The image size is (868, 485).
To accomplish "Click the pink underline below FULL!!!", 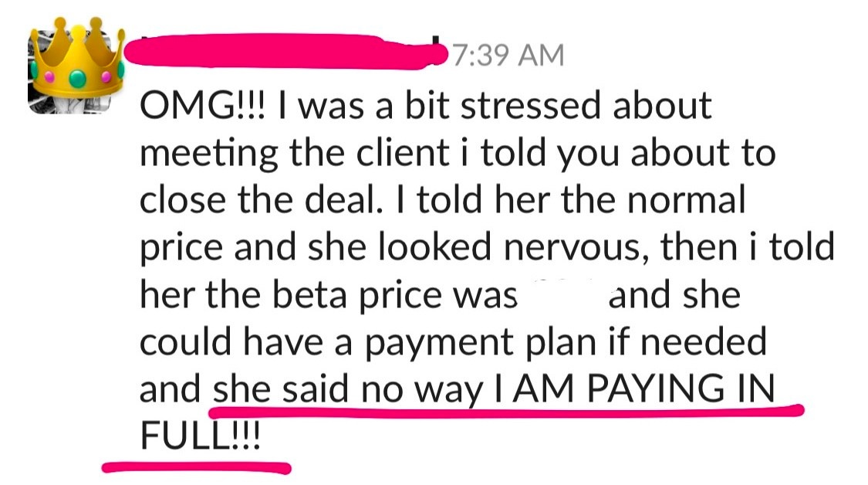I will point(197,468).
